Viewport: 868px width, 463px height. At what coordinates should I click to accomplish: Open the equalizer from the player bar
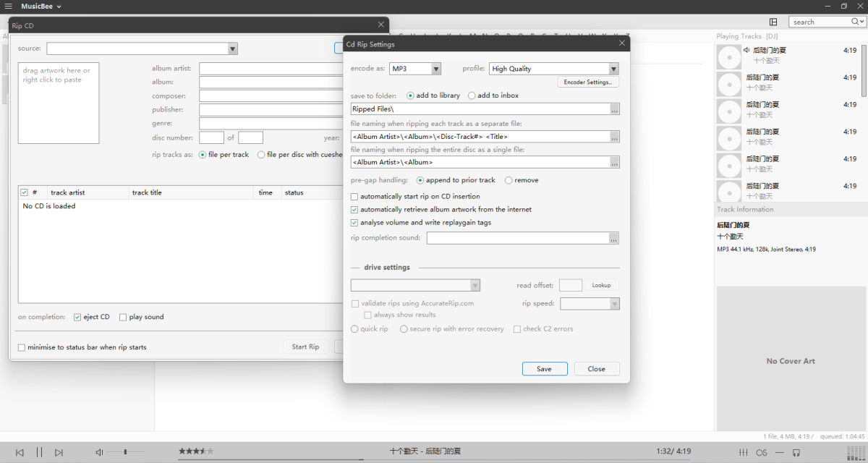point(742,452)
